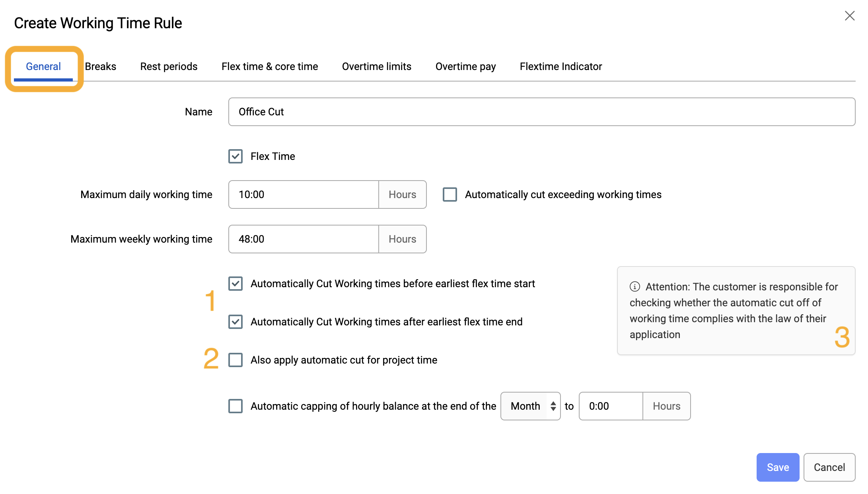Switch to the General tab
Image resolution: width=868 pixels, height=494 pixels.
(x=43, y=66)
